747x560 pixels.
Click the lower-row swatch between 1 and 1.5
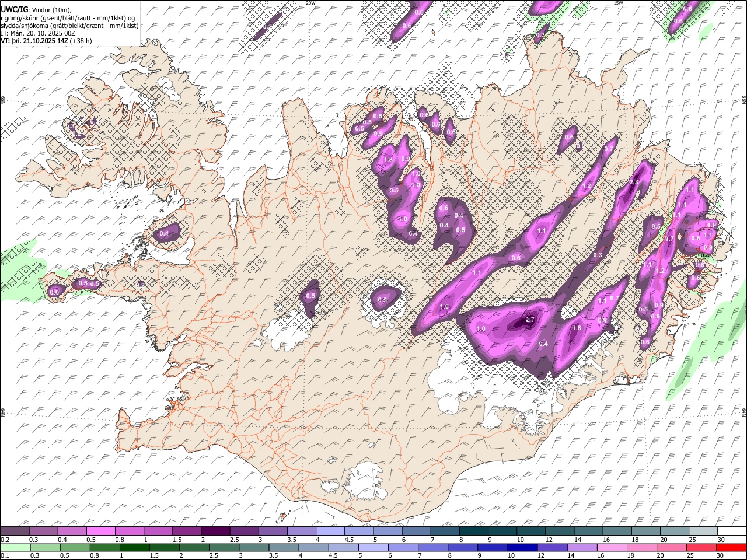(135, 547)
